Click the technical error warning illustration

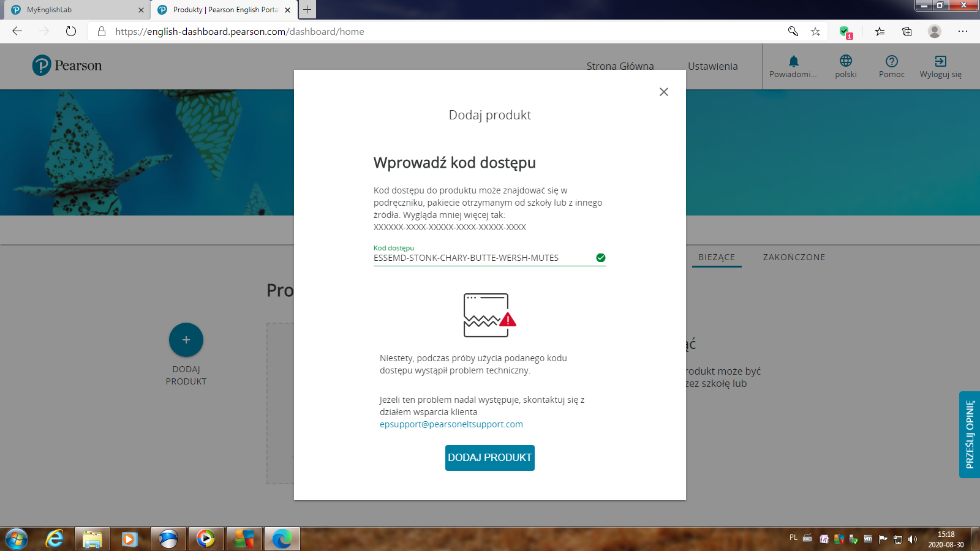[489, 315]
